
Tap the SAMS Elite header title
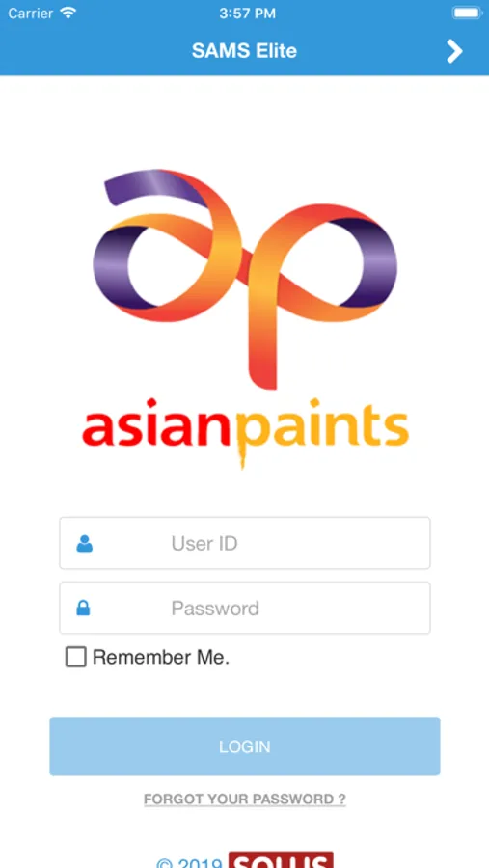coord(244,51)
